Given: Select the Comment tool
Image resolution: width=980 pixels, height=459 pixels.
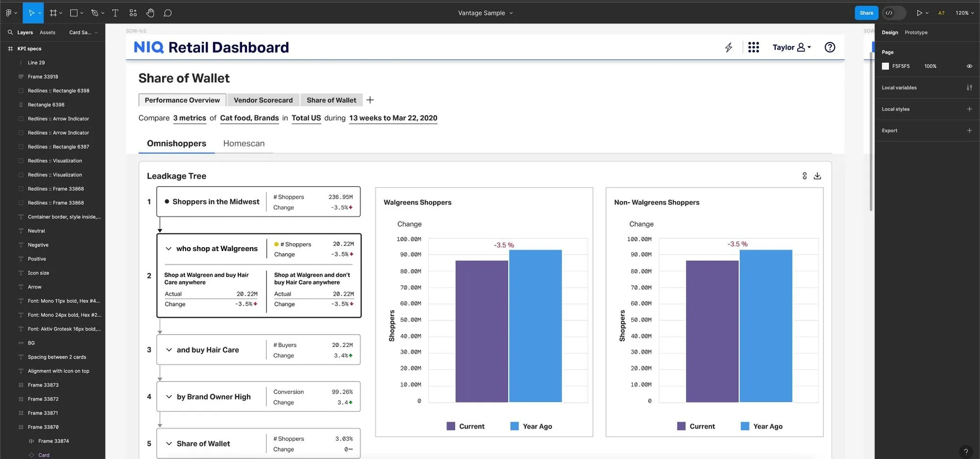Looking at the screenshot, I should (168, 13).
